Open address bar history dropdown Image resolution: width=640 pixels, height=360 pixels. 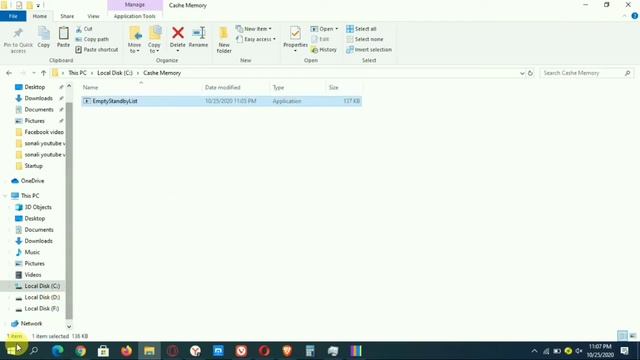pos(522,73)
